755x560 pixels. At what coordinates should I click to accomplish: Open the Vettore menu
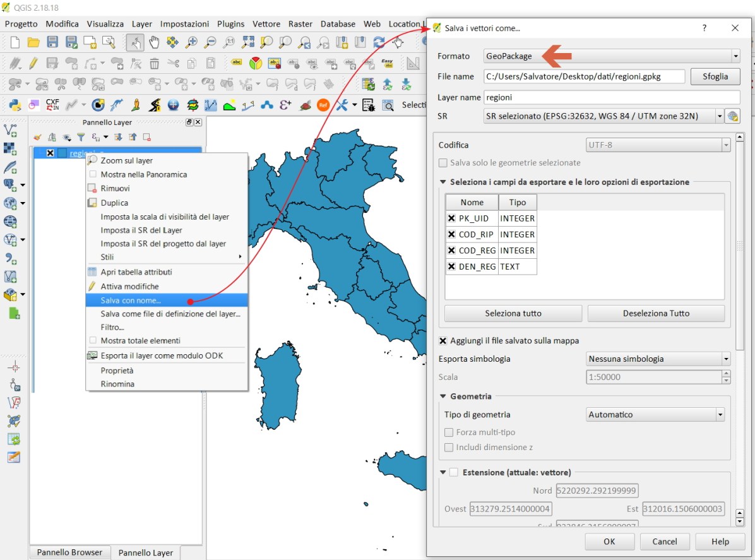click(266, 23)
